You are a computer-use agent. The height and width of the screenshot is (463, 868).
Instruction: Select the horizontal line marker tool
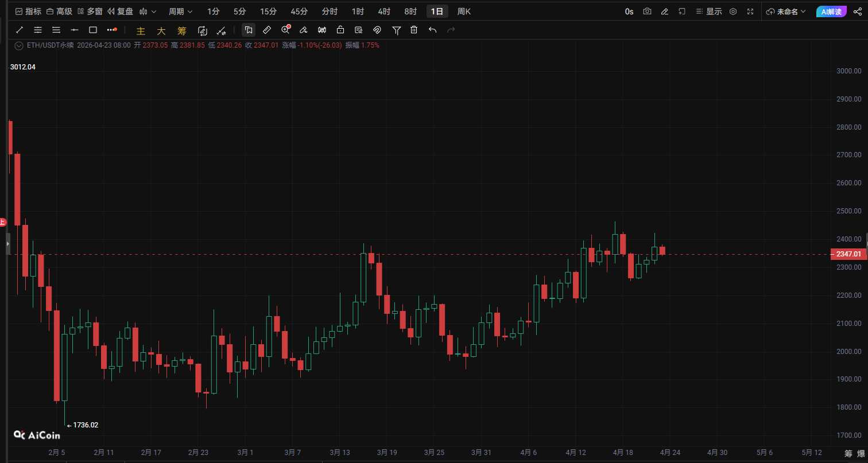pos(75,30)
